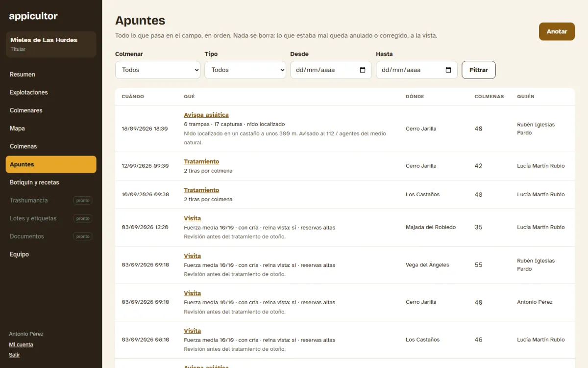This screenshot has width=588, height=368.
Task: Click Trashumancia sidebar entry
Action: (51, 200)
